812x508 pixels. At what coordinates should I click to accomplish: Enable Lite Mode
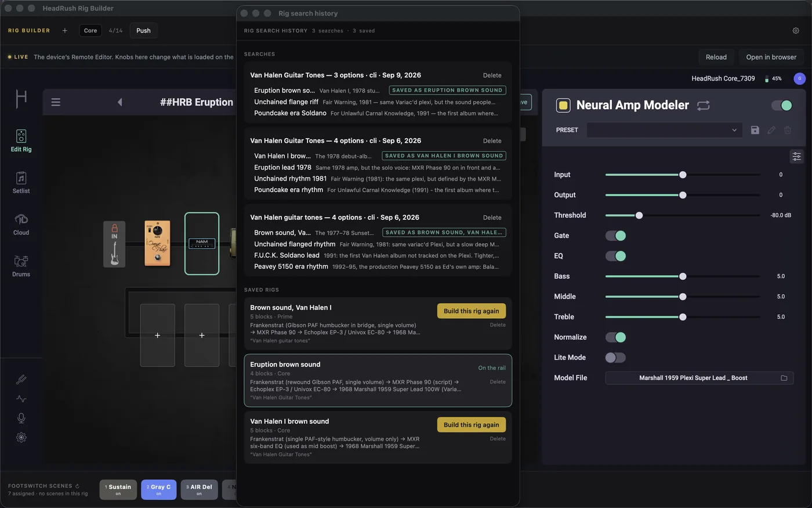616,358
